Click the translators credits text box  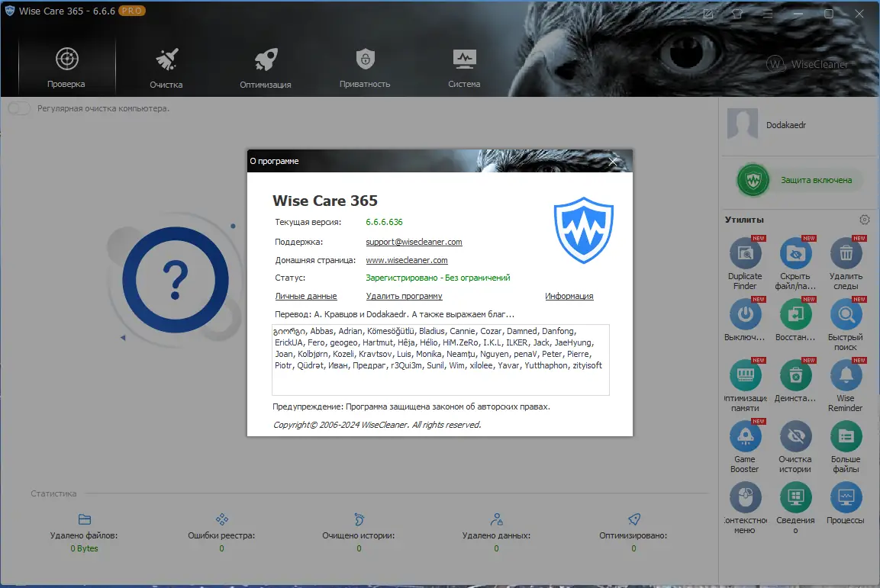pos(440,359)
